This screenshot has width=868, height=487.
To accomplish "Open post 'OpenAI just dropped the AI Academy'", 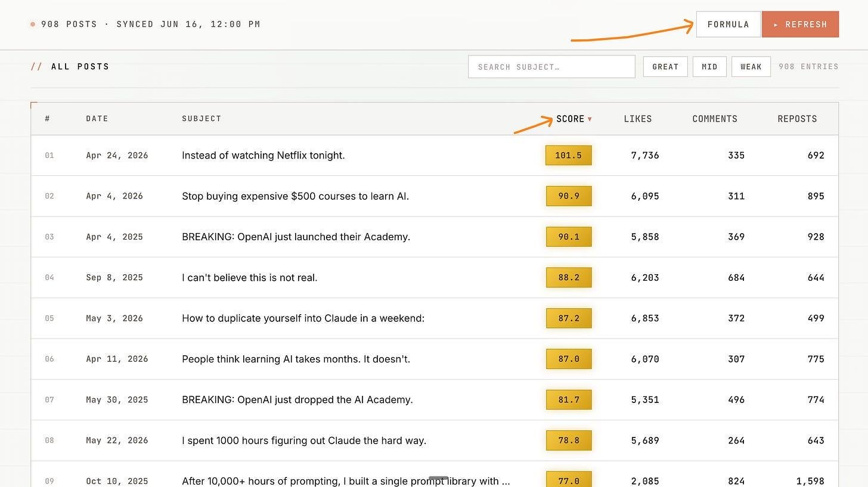I will [x=297, y=399].
